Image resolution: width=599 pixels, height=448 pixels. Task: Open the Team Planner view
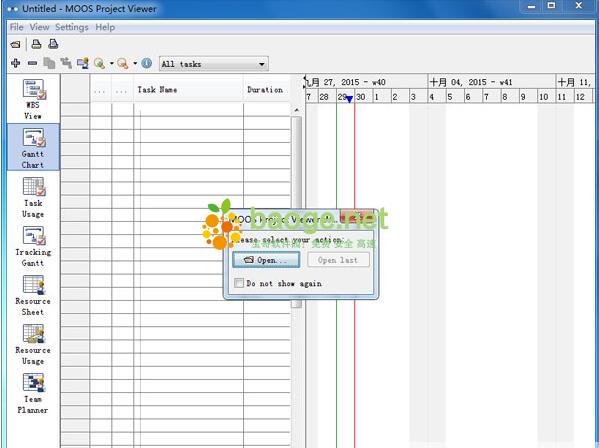tap(33, 393)
